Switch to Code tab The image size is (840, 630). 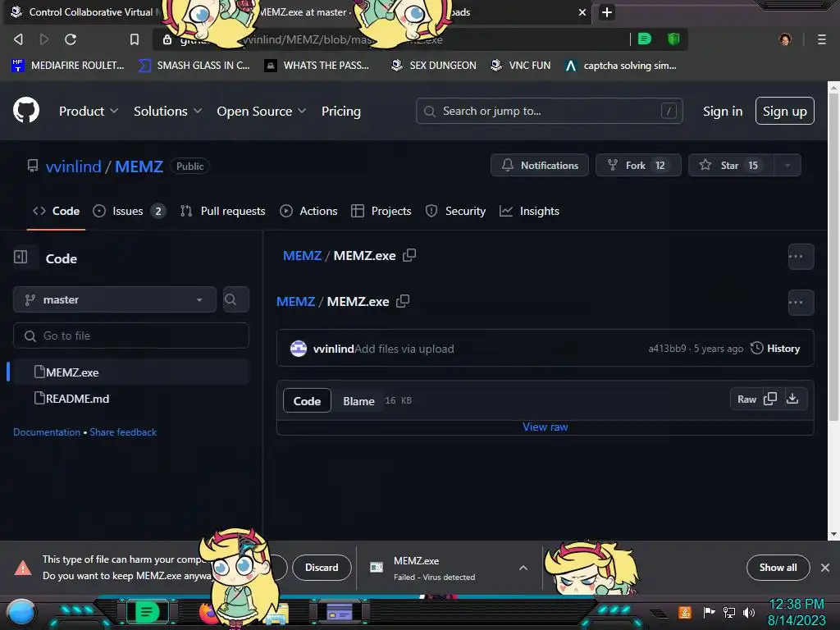(57, 211)
